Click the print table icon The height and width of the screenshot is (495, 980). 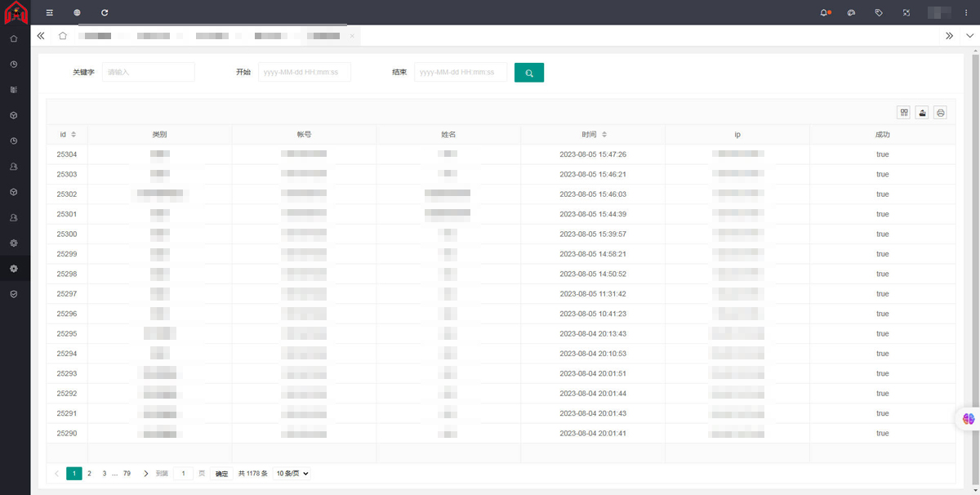(941, 113)
